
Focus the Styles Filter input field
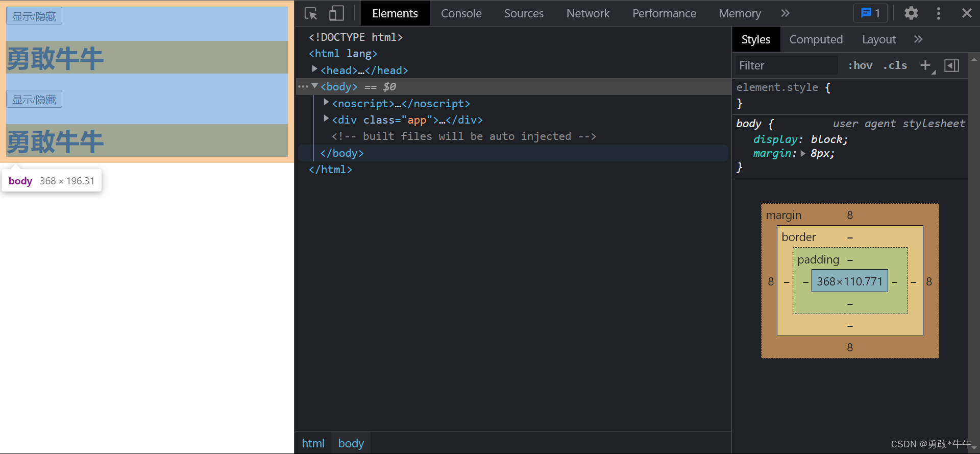click(x=786, y=65)
